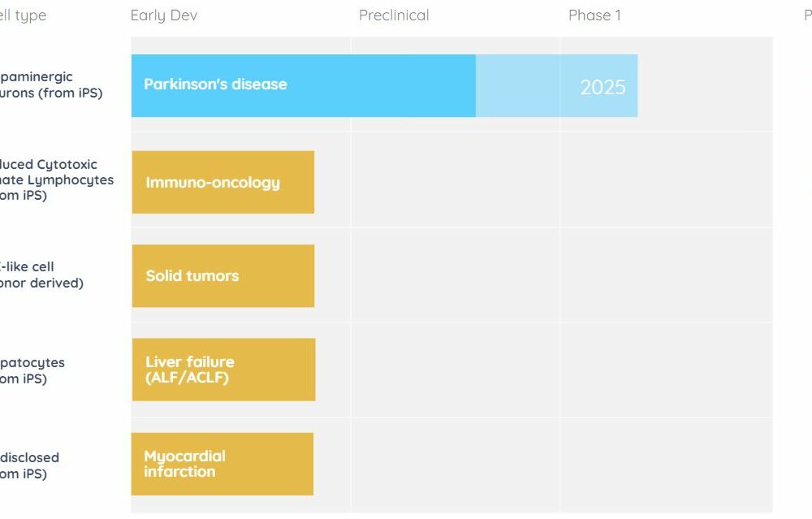Viewport: 812px width, 519px height.
Task: Open the NK-like cell donor derived label
Action: click(41, 275)
